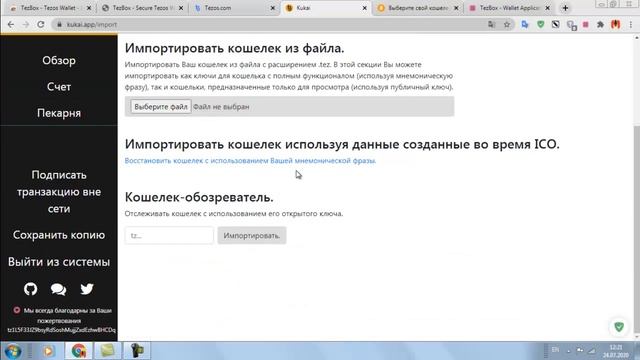This screenshot has width=640, height=360.
Task: Click Сохранить копию in sidebar
Action: [x=59, y=235]
